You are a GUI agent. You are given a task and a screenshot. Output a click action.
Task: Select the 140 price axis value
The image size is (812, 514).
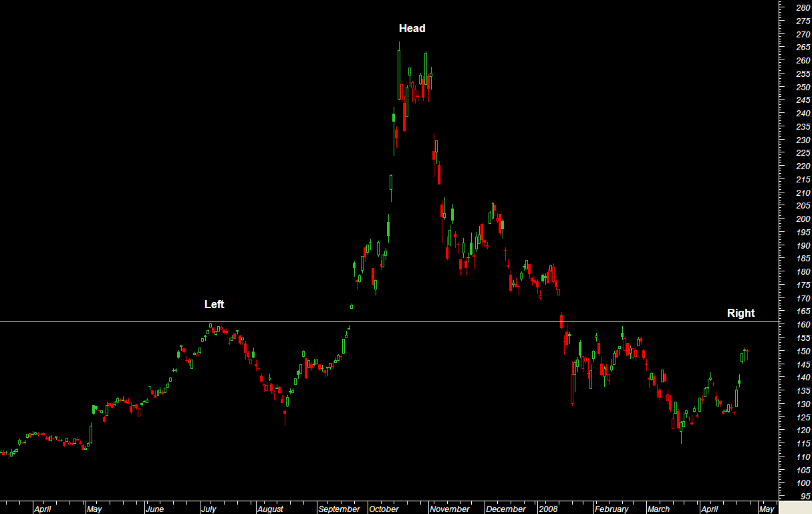click(x=803, y=378)
